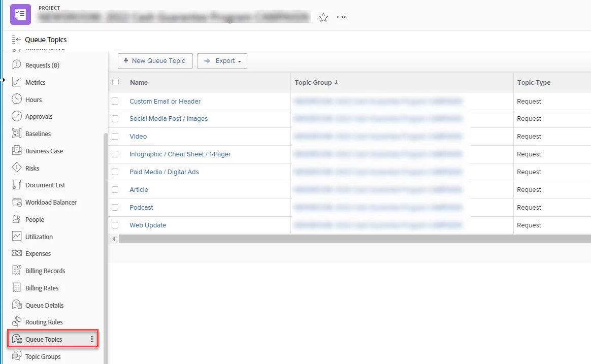Open Infographic / Cheat Sheet / 1-Pager topic
This screenshot has width=591, height=364.
[180, 154]
